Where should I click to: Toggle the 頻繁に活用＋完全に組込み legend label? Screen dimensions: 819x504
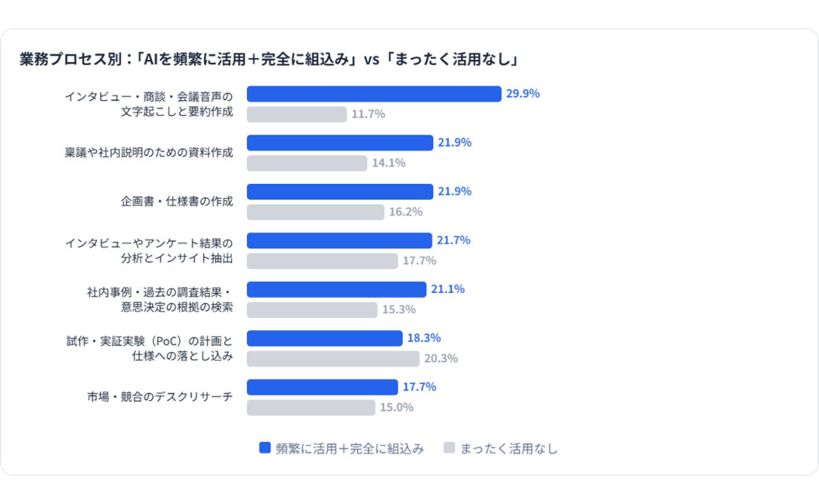pyautogui.click(x=350, y=449)
